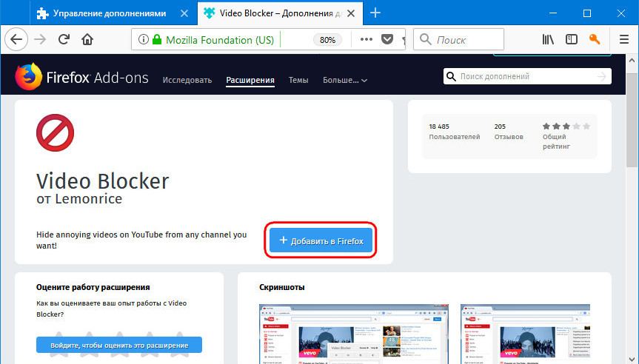Click Оцените работу расширения heading
The image size is (639, 364).
click(x=93, y=287)
